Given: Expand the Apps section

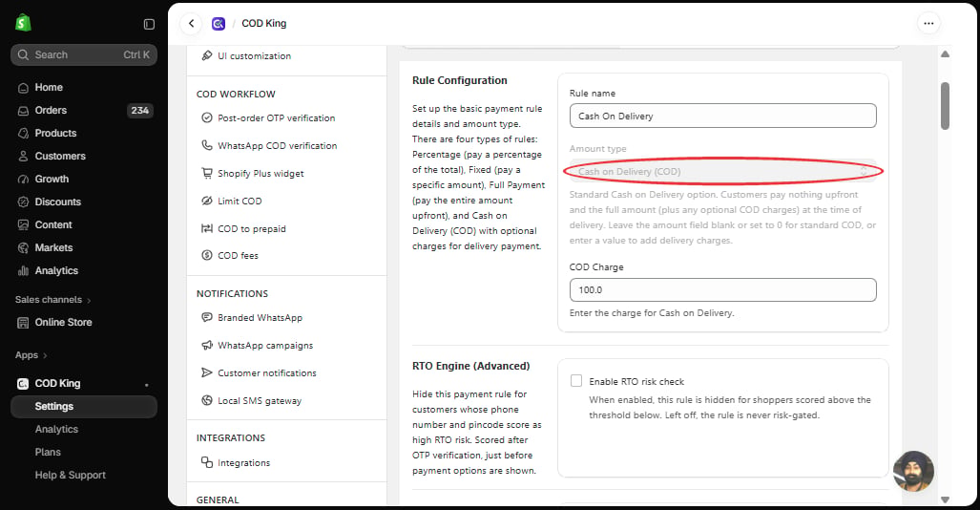Looking at the screenshot, I should (x=31, y=355).
